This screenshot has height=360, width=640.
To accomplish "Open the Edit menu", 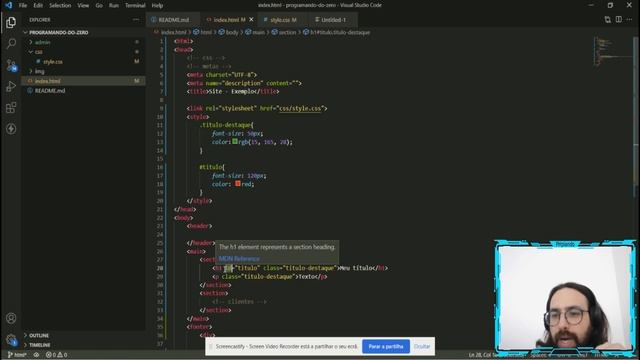I will pos(38,5).
